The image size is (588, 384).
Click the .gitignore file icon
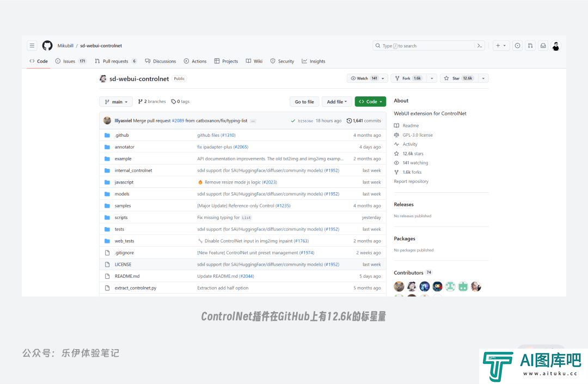[x=107, y=253]
